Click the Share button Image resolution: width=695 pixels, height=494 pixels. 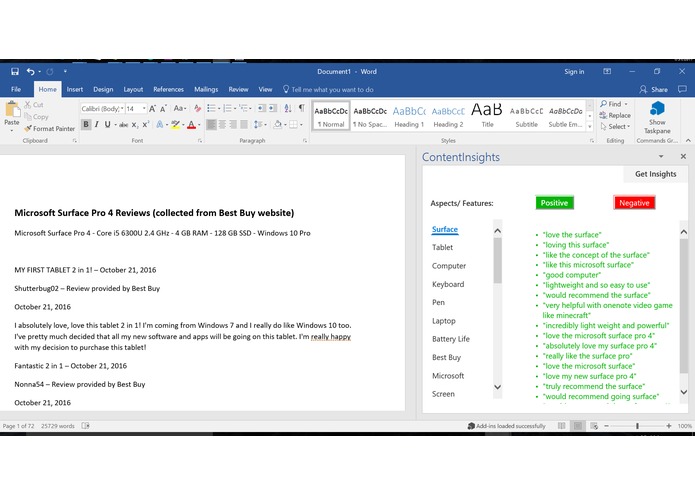point(653,89)
